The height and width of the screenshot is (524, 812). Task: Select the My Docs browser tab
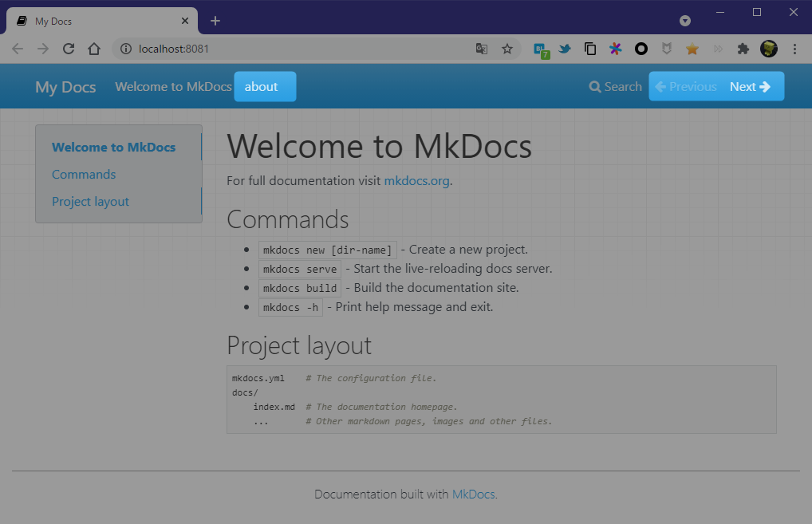pos(101,21)
